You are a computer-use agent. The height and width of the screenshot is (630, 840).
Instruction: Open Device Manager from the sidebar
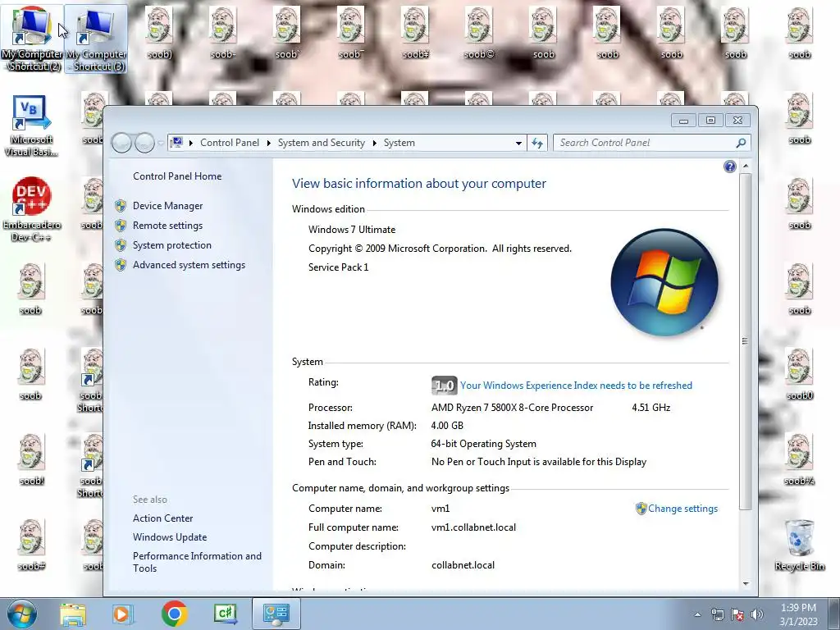(x=167, y=206)
